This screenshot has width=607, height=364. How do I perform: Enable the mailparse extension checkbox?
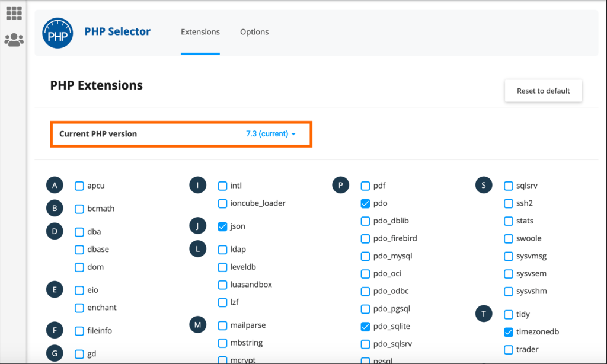point(223,325)
